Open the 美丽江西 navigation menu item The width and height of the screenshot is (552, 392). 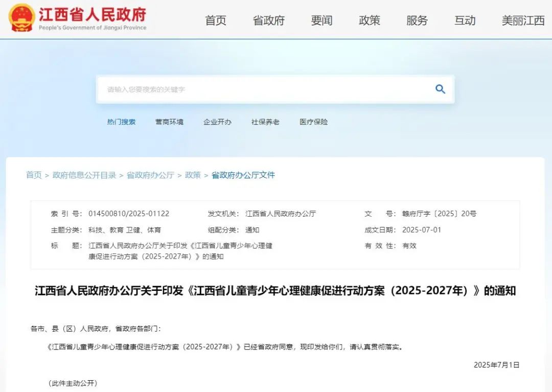pyautogui.click(x=523, y=20)
